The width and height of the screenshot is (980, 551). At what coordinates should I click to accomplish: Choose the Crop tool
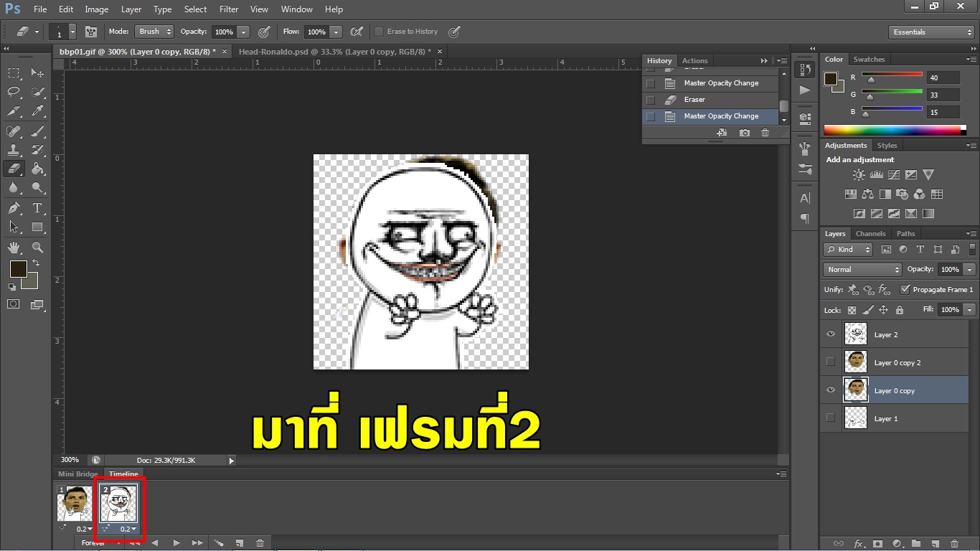pos(14,111)
